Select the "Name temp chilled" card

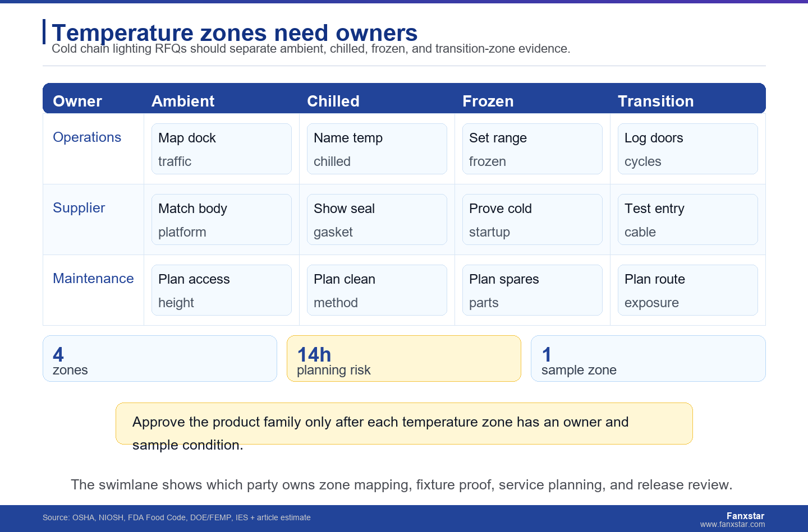point(377,149)
